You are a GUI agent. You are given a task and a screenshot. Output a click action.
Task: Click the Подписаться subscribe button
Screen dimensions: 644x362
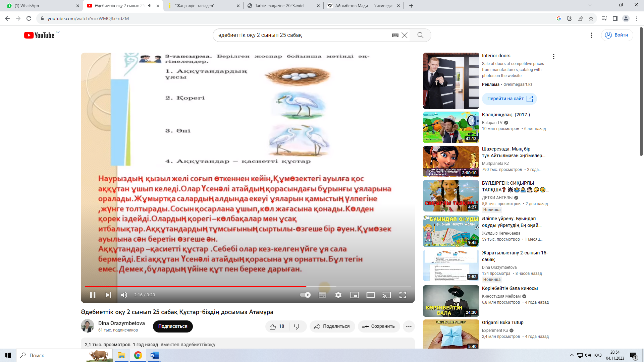pyautogui.click(x=173, y=326)
